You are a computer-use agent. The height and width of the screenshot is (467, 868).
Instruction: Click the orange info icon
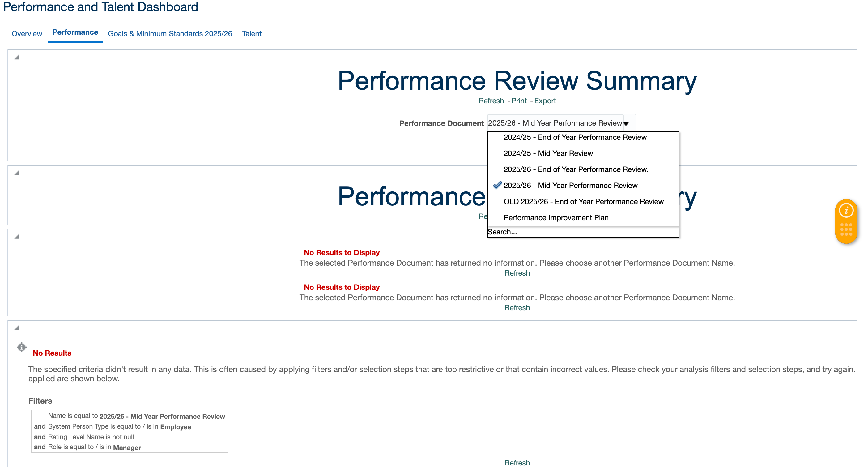[x=846, y=211]
